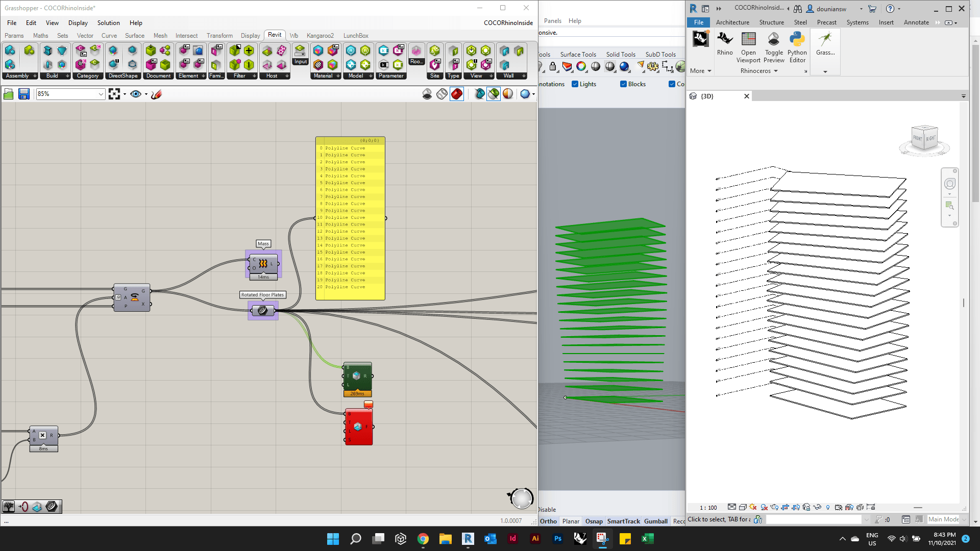Select the green 269ms Revit component

[x=357, y=377]
